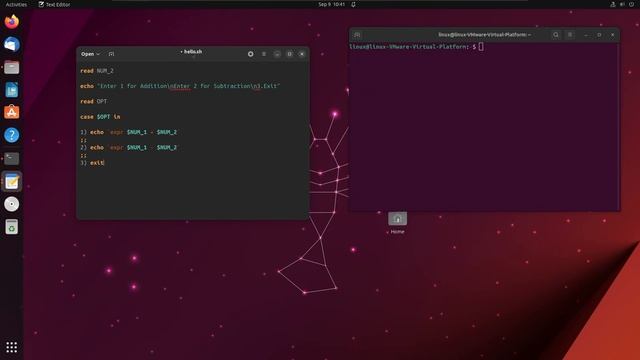Screen dimensions: 640x360
Task: Open the Terminal hamburger menu
Action: pyautogui.click(x=570, y=35)
